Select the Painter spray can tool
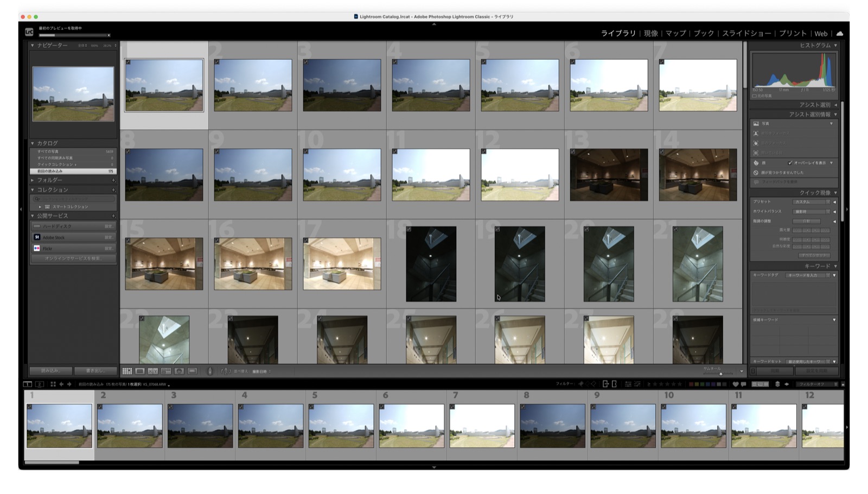 210,371
